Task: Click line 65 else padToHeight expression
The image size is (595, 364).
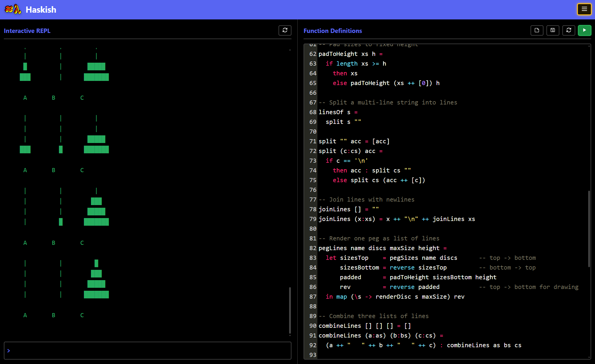Action: pyautogui.click(x=386, y=83)
